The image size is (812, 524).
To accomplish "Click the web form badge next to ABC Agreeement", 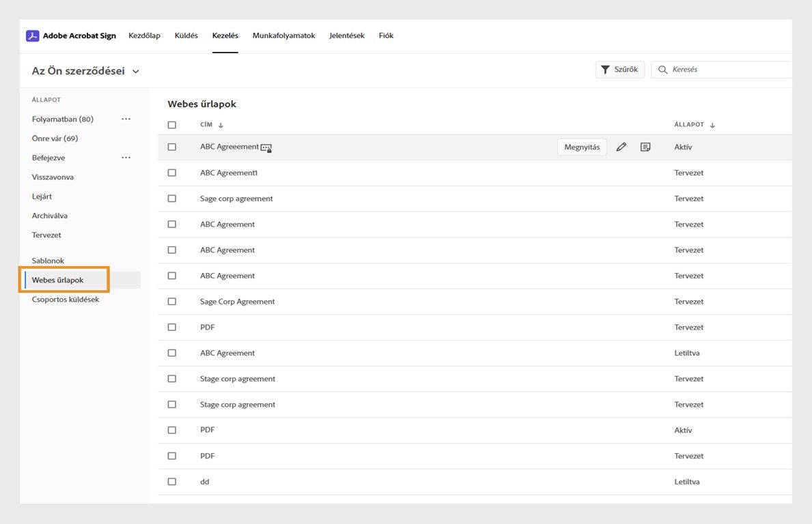I will [266, 147].
